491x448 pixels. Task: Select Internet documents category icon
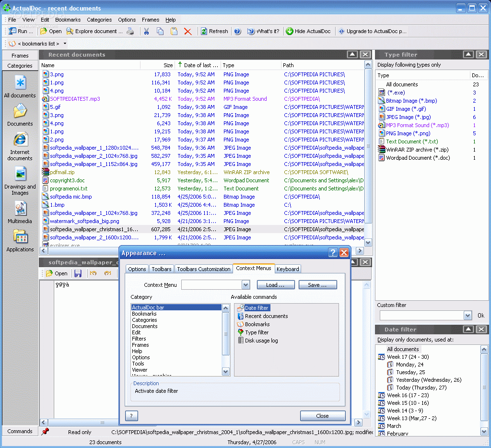pos(20,140)
